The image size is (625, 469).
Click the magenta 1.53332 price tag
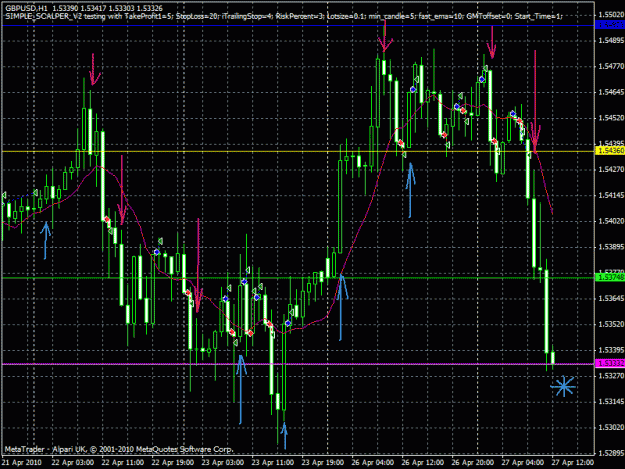tap(610, 363)
